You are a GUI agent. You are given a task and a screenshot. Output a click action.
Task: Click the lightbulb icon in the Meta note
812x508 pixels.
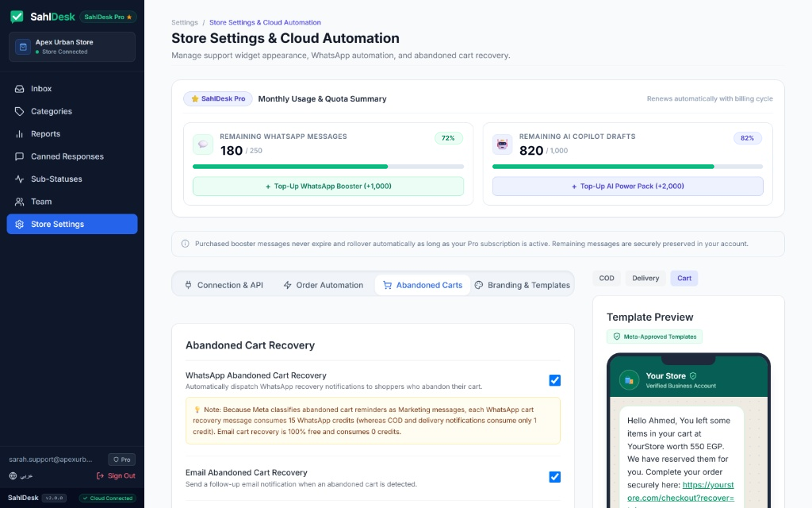coord(197,410)
